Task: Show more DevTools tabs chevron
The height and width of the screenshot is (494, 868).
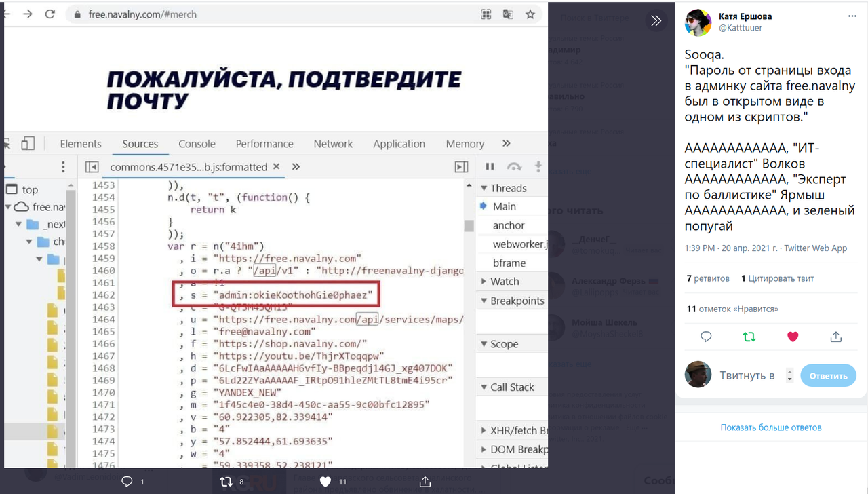Action: [506, 143]
